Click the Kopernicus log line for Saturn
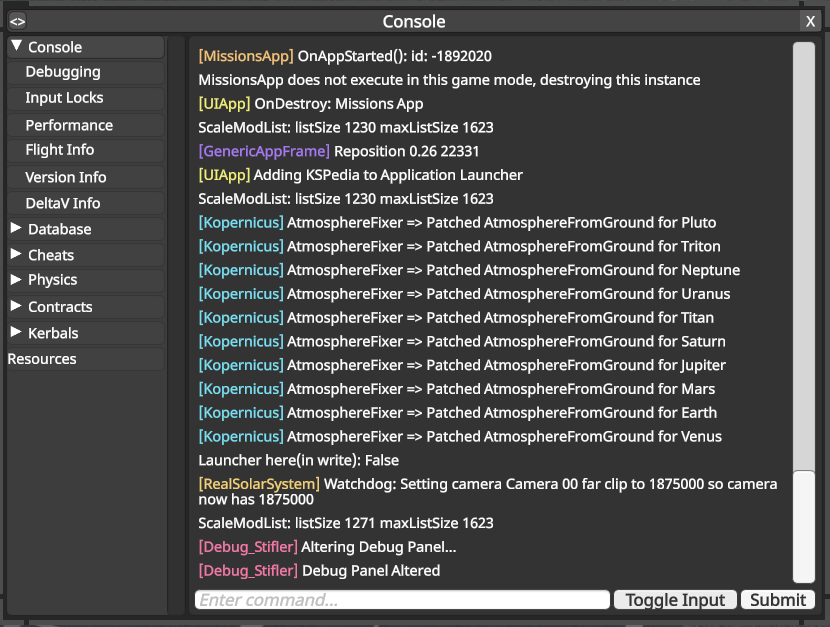This screenshot has height=627, width=830. tap(462, 342)
